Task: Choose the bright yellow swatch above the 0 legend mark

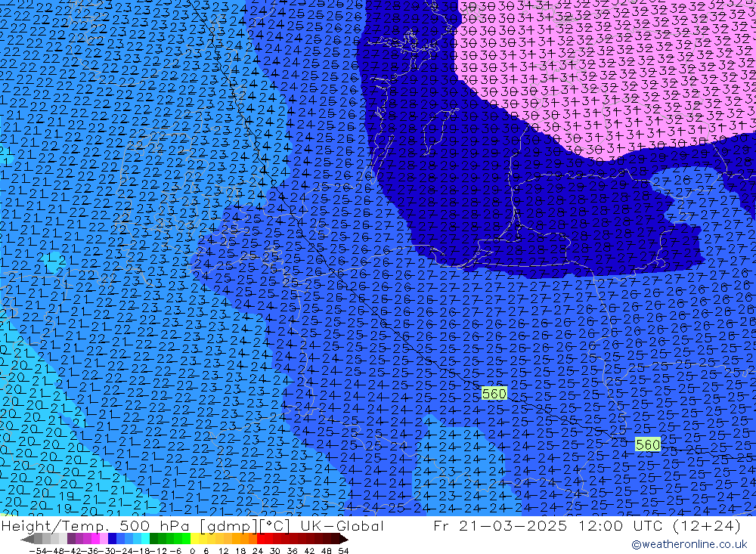Action: pyautogui.click(x=195, y=539)
